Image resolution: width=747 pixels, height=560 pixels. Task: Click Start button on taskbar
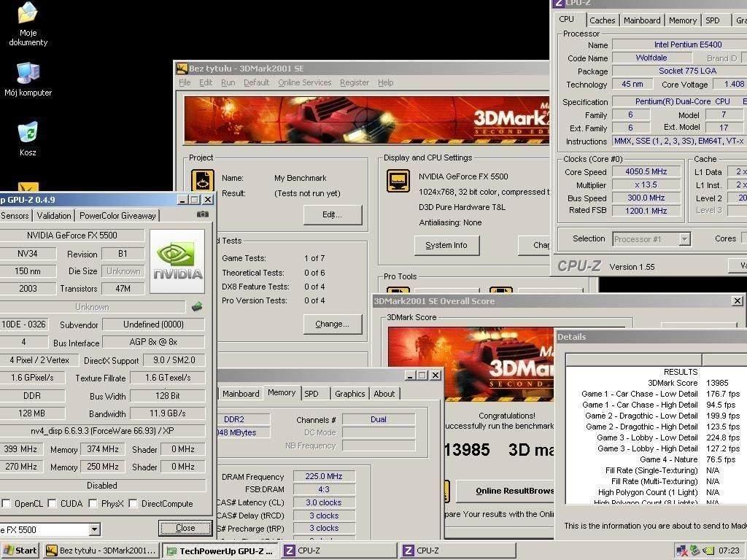point(20,551)
